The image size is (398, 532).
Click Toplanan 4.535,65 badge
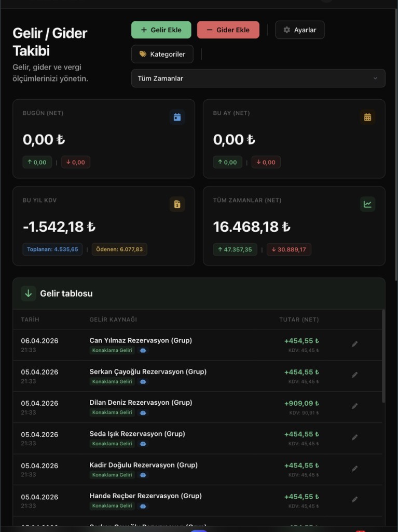pyautogui.click(x=52, y=249)
